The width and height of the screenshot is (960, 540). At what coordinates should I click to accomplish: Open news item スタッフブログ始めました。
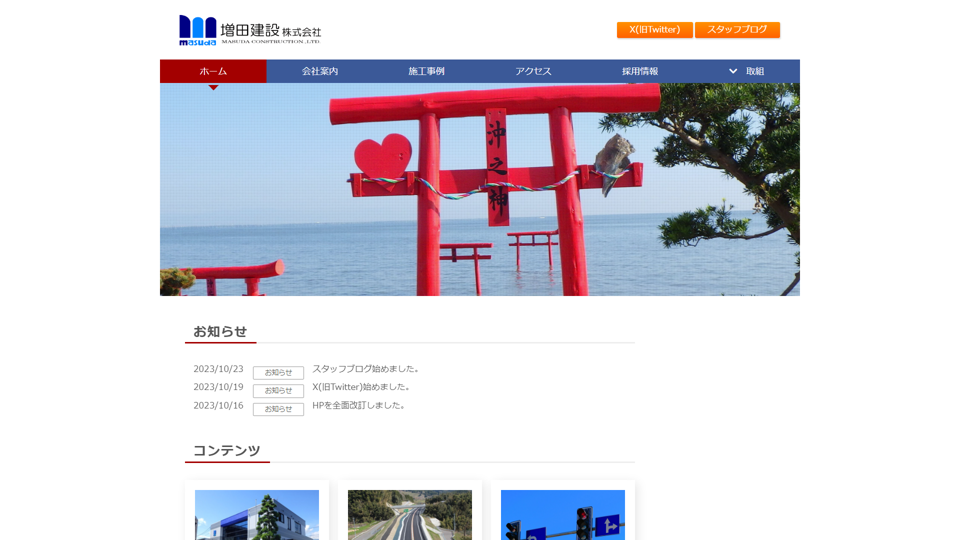coord(366,369)
